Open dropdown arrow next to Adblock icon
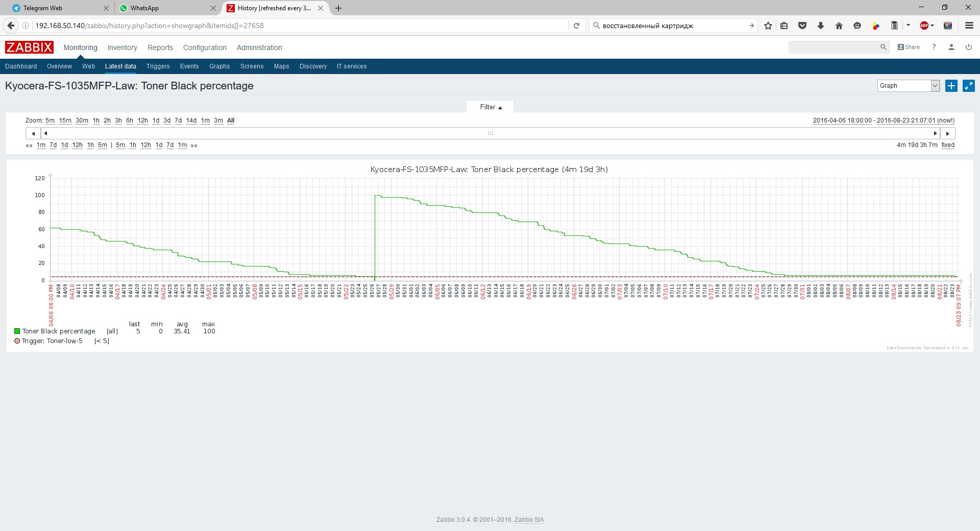Viewport: 980px width, 531px height. (x=933, y=26)
